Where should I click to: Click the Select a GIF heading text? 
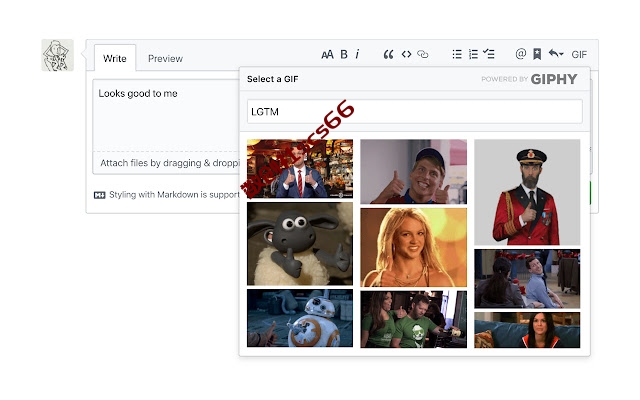click(272, 79)
